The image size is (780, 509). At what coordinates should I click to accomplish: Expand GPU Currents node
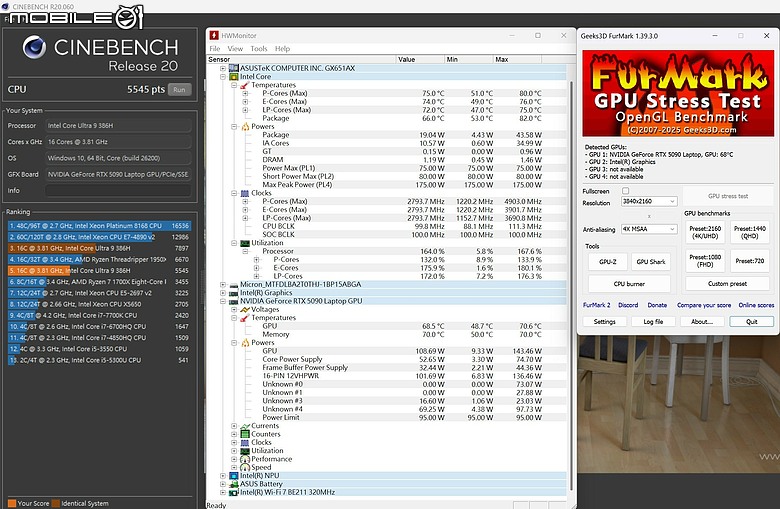pos(234,426)
